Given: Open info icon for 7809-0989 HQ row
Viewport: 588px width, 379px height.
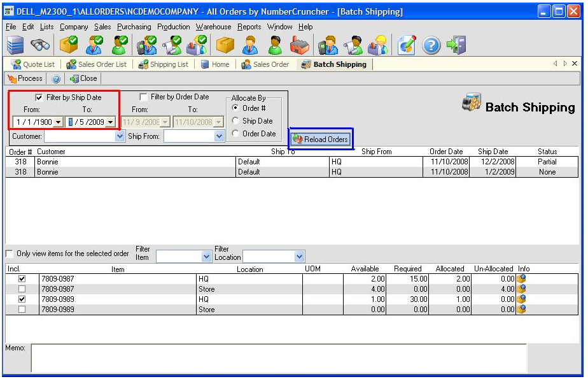Looking at the screenshot, I should [521, 299].
